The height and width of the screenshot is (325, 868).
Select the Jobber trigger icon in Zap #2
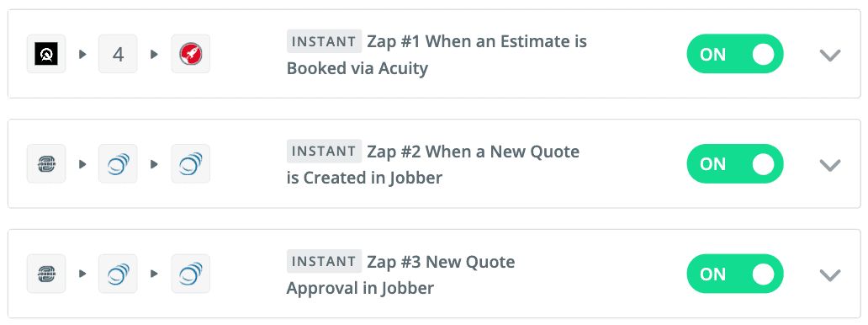pos(46,163)
